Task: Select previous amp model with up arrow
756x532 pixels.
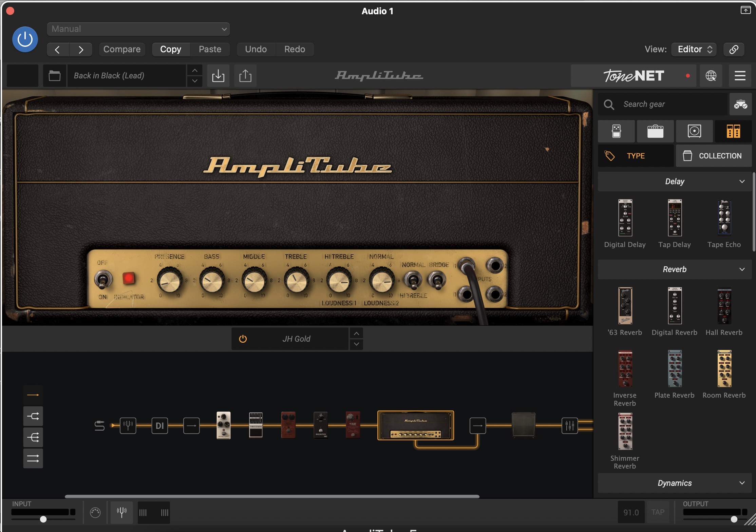Action: pos(357,334)
